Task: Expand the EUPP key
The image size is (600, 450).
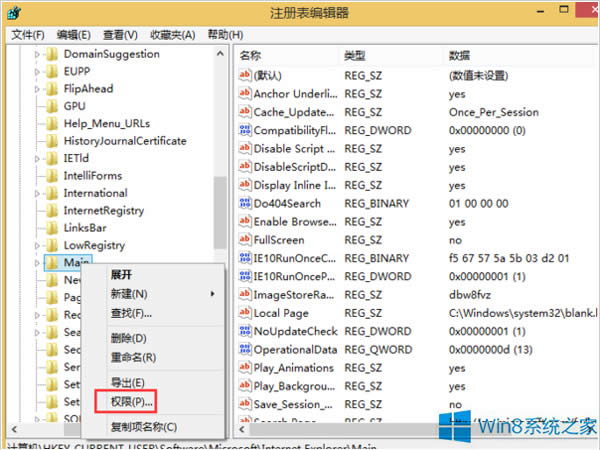Action: [x=37, y=72]
